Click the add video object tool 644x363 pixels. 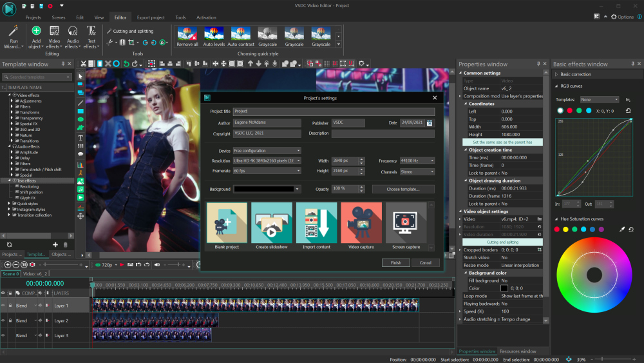pos(80,197)
